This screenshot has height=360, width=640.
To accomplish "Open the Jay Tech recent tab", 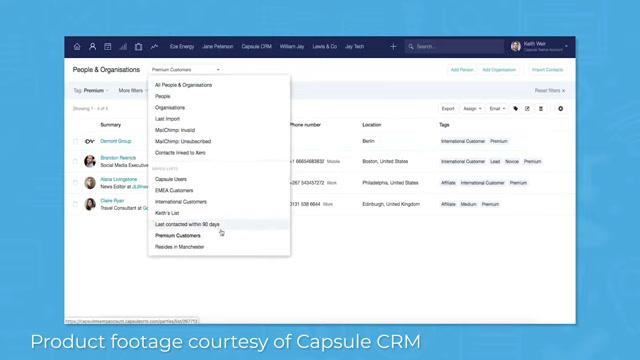I will 354,47.
